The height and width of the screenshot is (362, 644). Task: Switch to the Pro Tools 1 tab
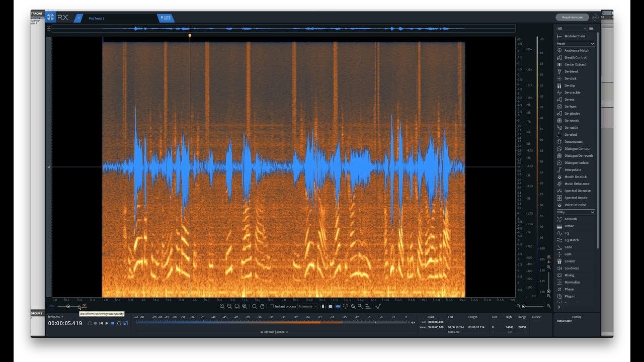click(x=97, y=18)
